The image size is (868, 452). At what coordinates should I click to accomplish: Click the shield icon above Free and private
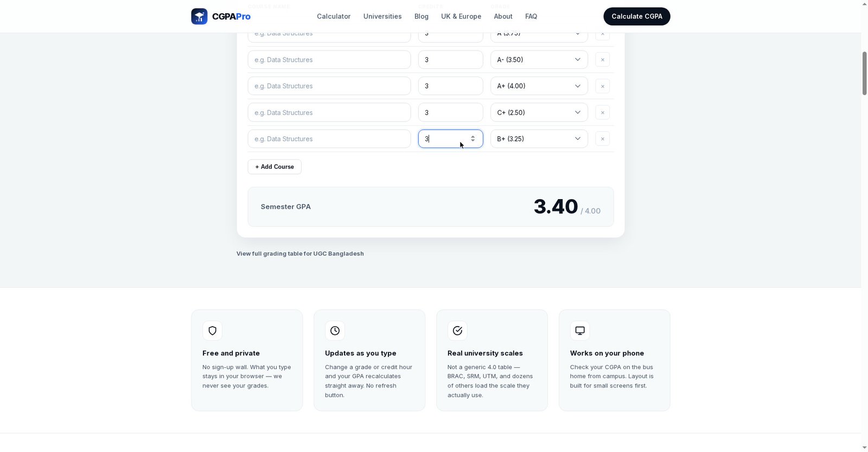(x=212, y=330)
